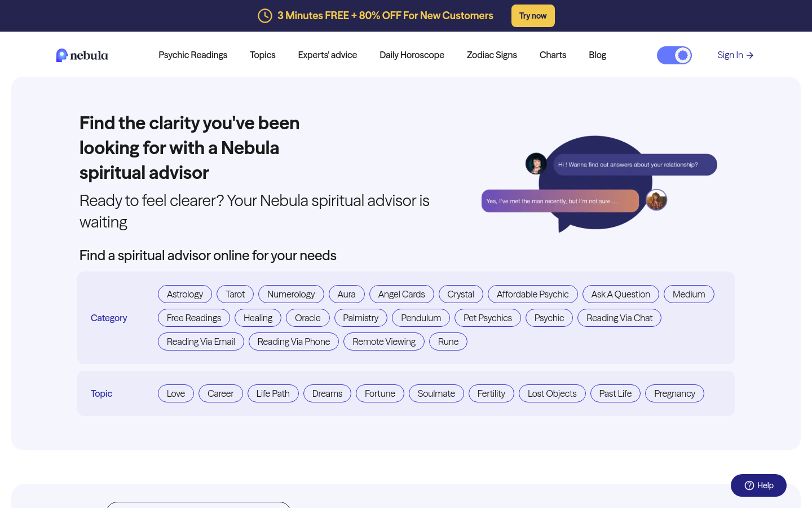812x508 pixels.
Task: Choose the Career topic
Action: pos(220,393)
